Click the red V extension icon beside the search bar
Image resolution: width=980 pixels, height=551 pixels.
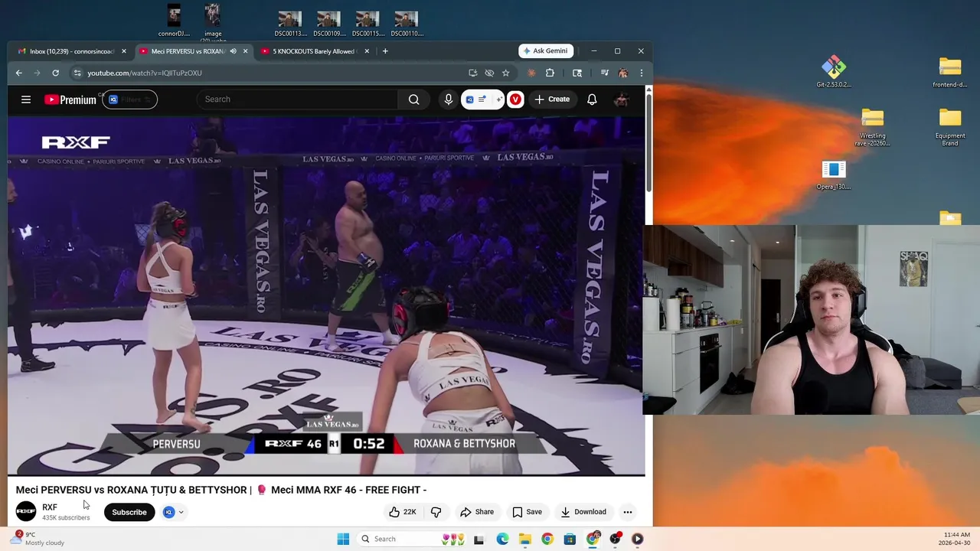coord(515,99)
